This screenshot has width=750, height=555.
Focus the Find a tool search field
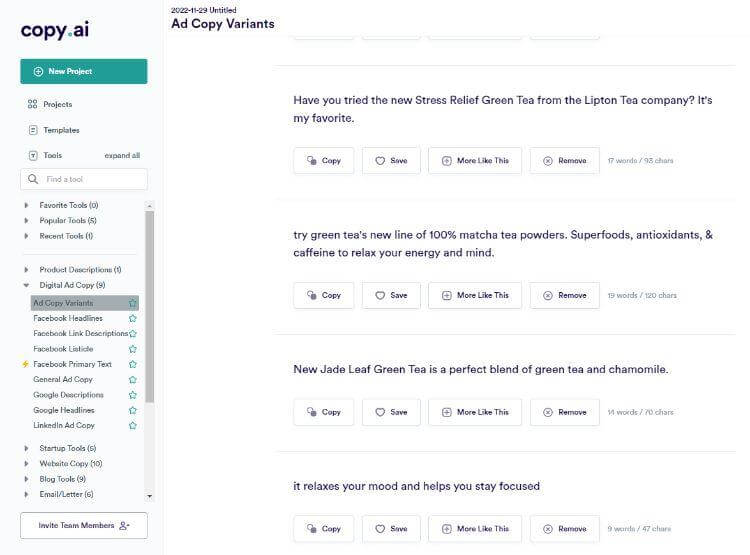point(84,179)
